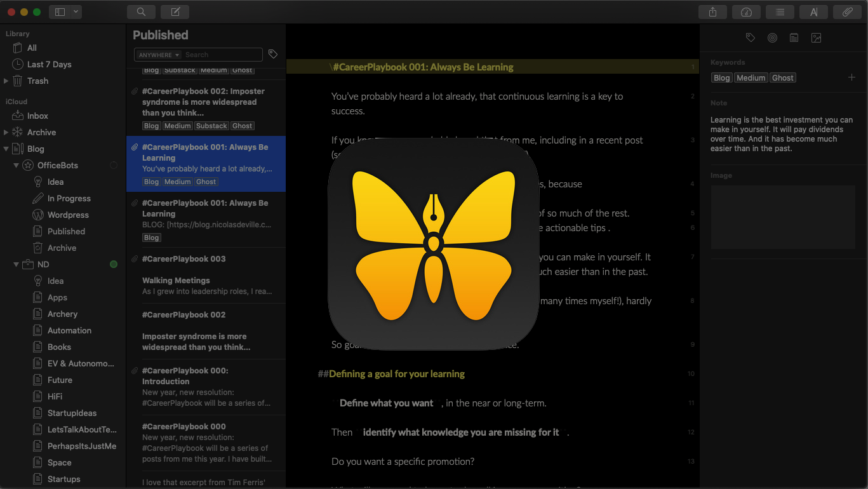Click the empty Image placeholder box
Image resolution: width=868 pixels, height=489 pixels.
(x=783, y=216)
